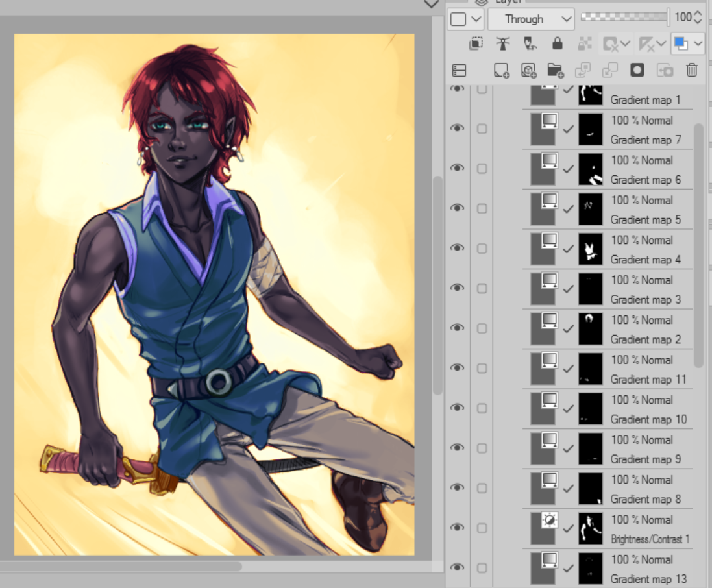Screen dimensions: 712x588
Task: Select the Gradient map 1 layer name
Action: click(x=645, y=100)
